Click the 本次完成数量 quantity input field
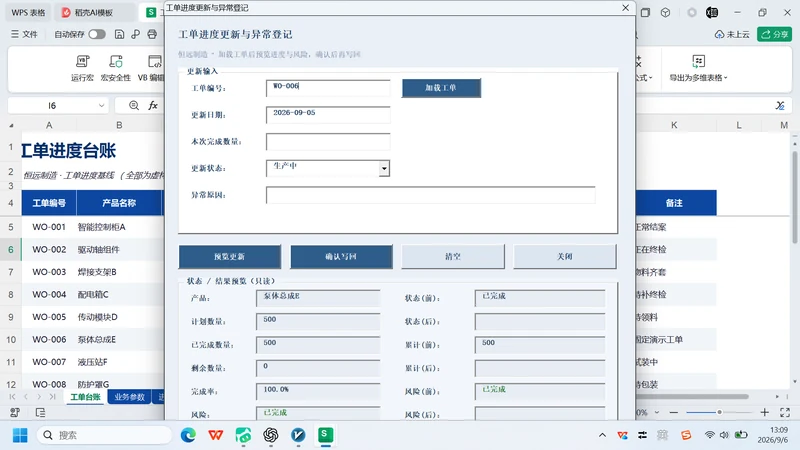Screen dimensions: 800x450 [328, 142]
